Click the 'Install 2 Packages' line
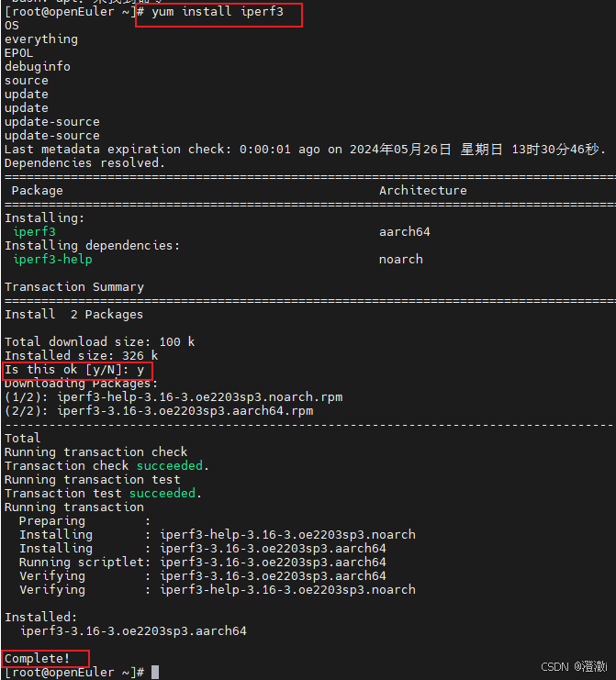Viewport: 616px width, 680px height. coord(73,315)
